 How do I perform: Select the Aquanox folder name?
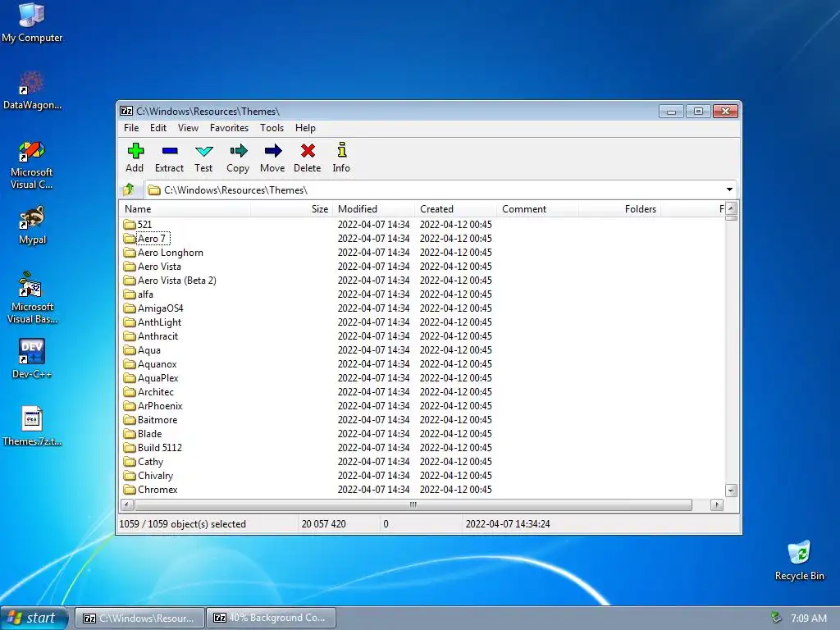point(157,363)
